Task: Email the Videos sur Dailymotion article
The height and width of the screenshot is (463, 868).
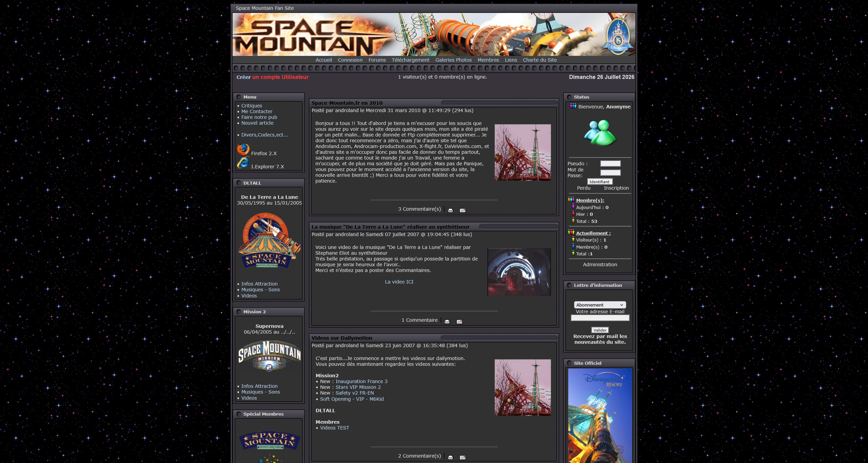Action: tap(462, 457)
